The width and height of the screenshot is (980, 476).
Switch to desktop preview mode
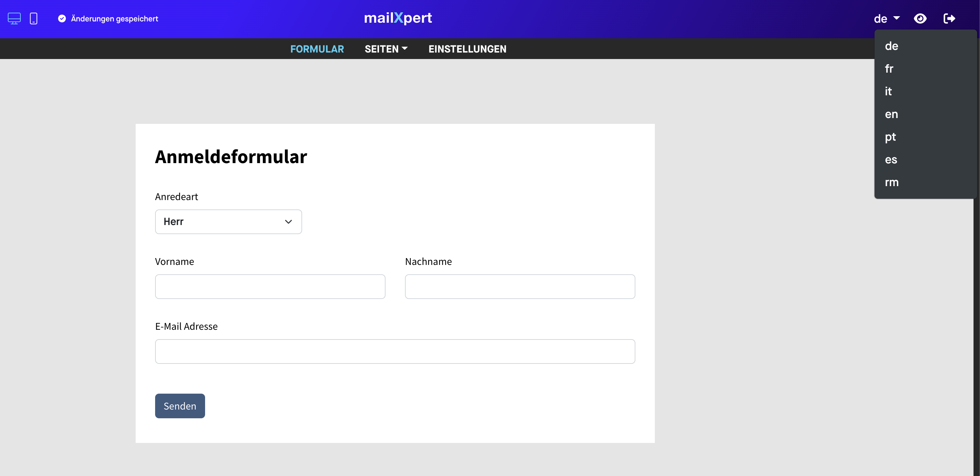(x=14, y=18)
